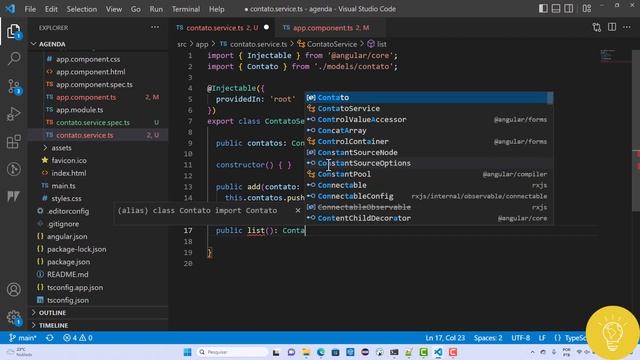Image resolution: width=640 pixels, height=360 pixels.
Task: Open Customize Layout icon
Action: click(587, 9)
